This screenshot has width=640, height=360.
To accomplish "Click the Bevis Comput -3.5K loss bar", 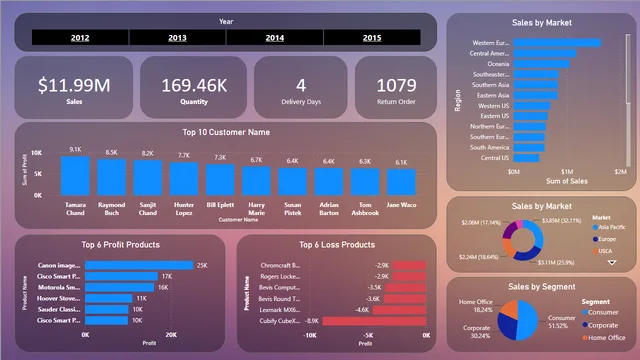I will (406, 287).
